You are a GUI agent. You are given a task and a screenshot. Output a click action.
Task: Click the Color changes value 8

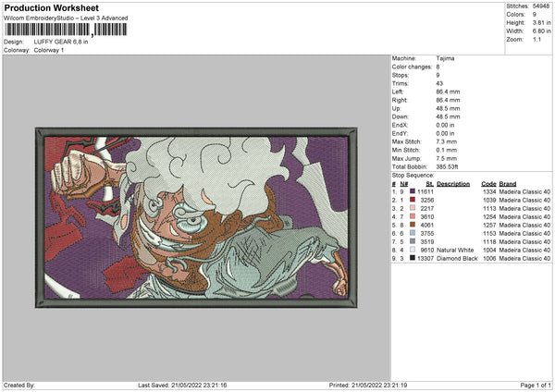438,67
